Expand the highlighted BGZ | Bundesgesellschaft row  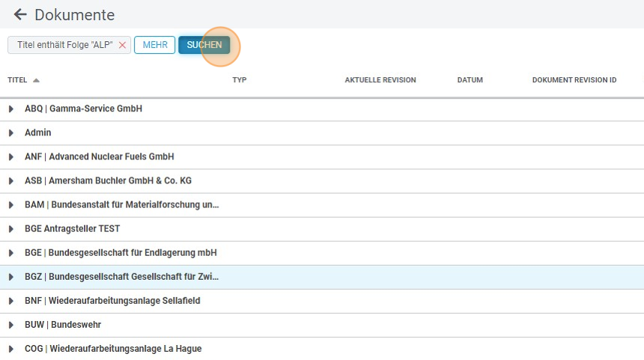[11, 277]
